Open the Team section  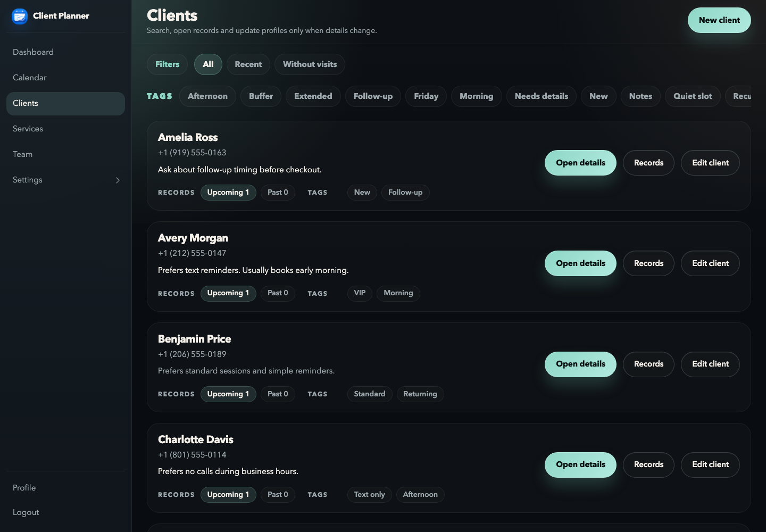[65, 154]
